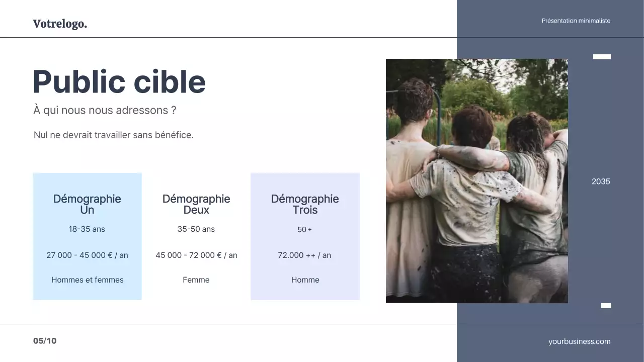Select the Démographie Un card

click(87, 236)
